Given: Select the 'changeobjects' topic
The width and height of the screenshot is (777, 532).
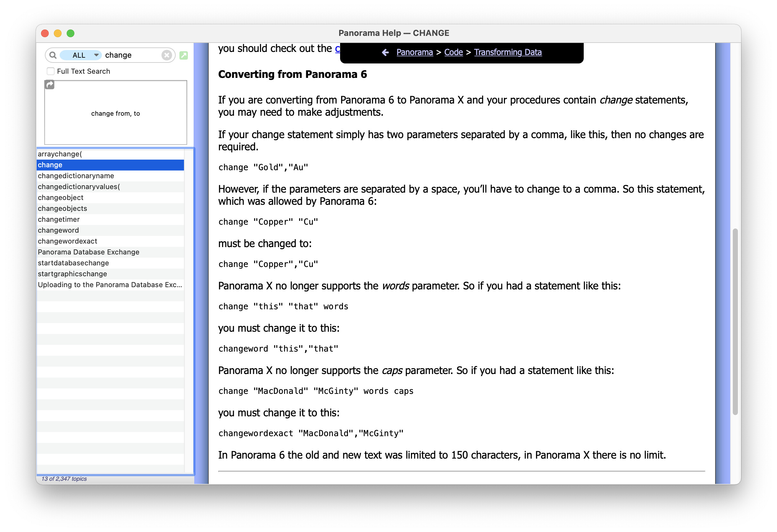Looking at the screenshot, I should point(110,209).
